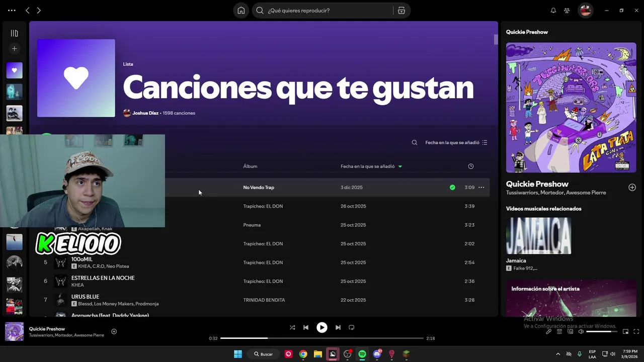
Task: Click the now playing bar album thumbnail
Action: coord(14,332)
